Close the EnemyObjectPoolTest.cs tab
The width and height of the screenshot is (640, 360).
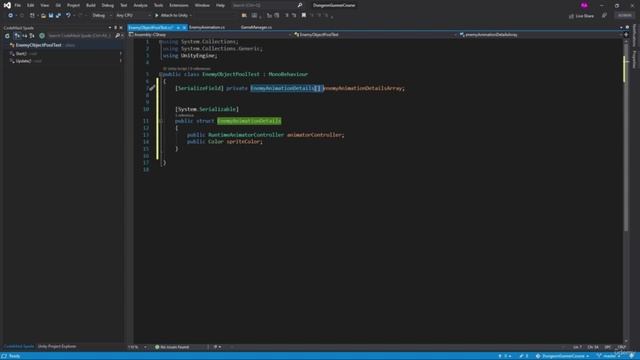coord(184,27)
